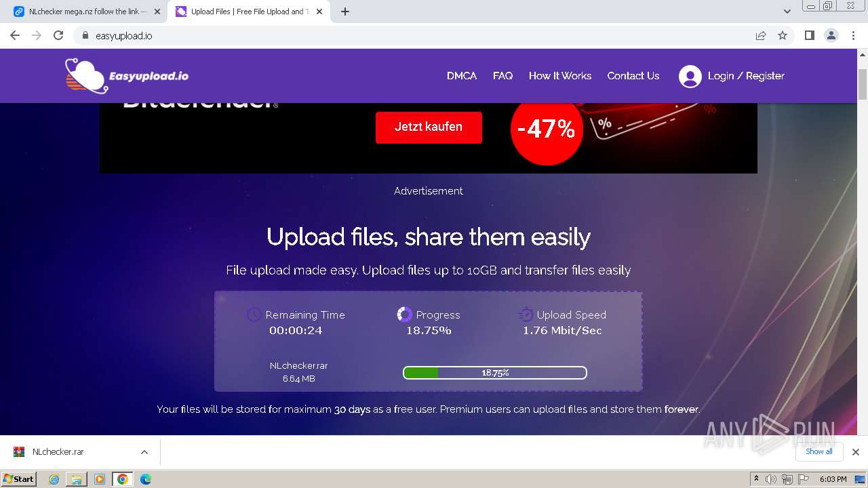868x488 pixels.
Task: Bookmark this page with the star icon
Action: [783, 35]
